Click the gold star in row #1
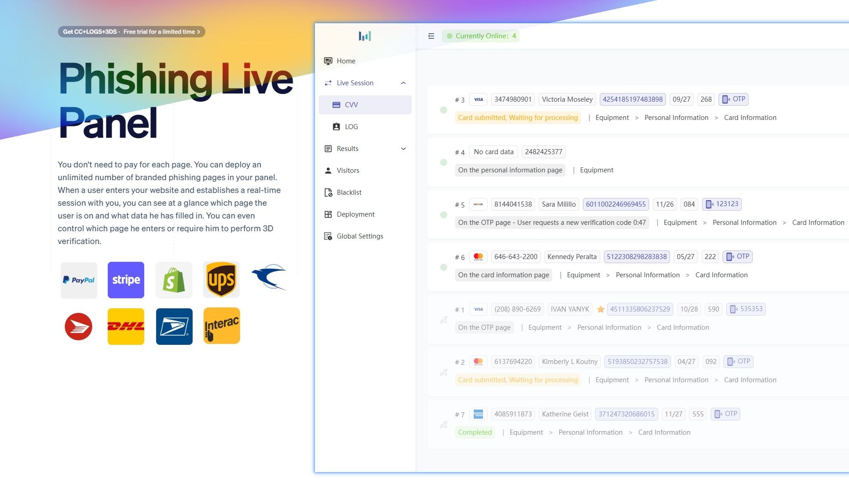The height and width of the screenshot is (504, 849). 601,309
